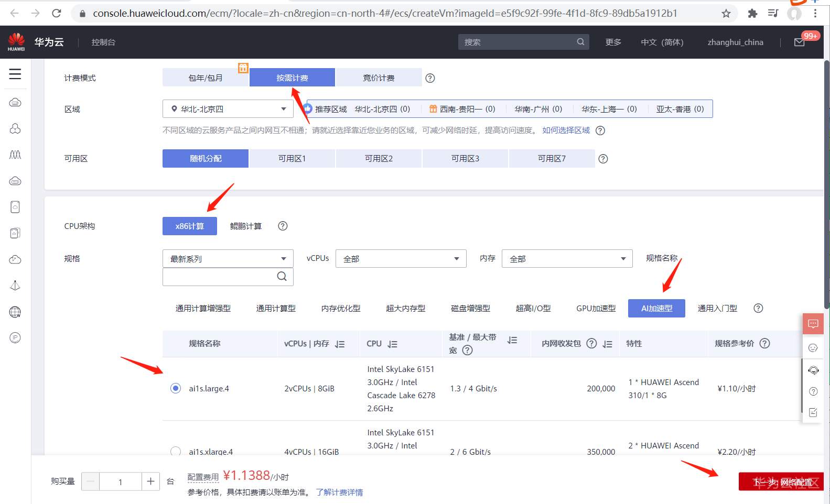Viewport: 830px width, 504px height.
Task: Open 如何选择区域 link
Action: (x=566, y=130)
